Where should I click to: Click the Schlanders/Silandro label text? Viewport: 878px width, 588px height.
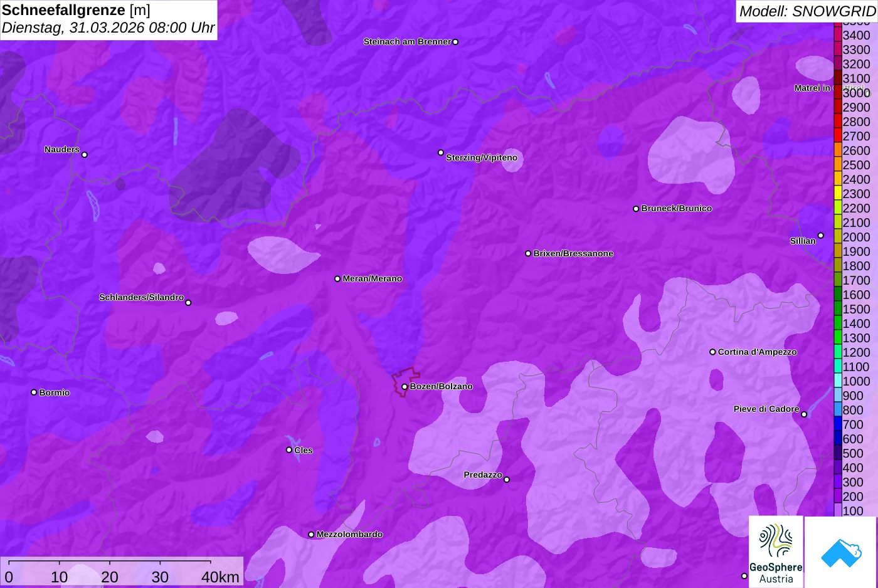click(141, 298)
